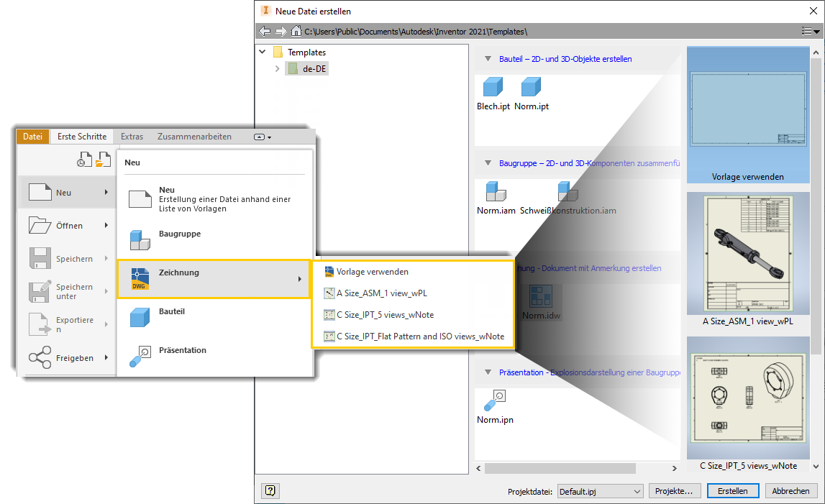The width and height of the screenshot is (825, 504).
Task: Open the help question mark button
Action: coord(270,491)
